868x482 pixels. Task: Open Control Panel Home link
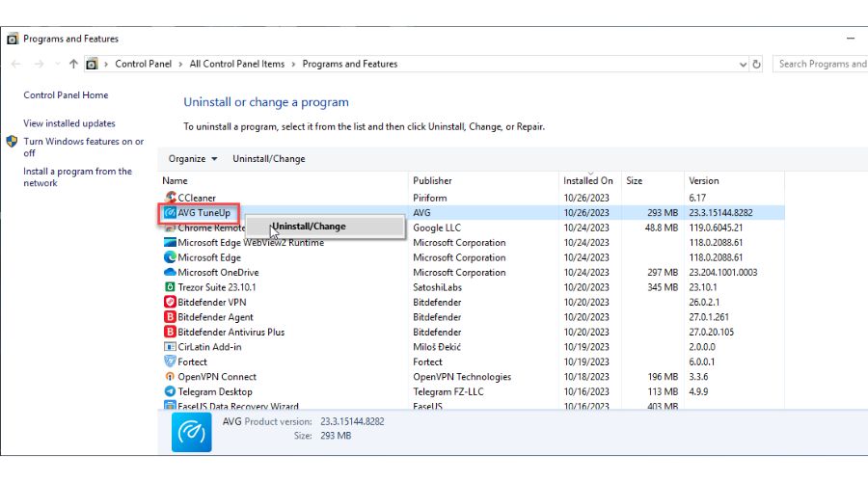coord(66,95)
